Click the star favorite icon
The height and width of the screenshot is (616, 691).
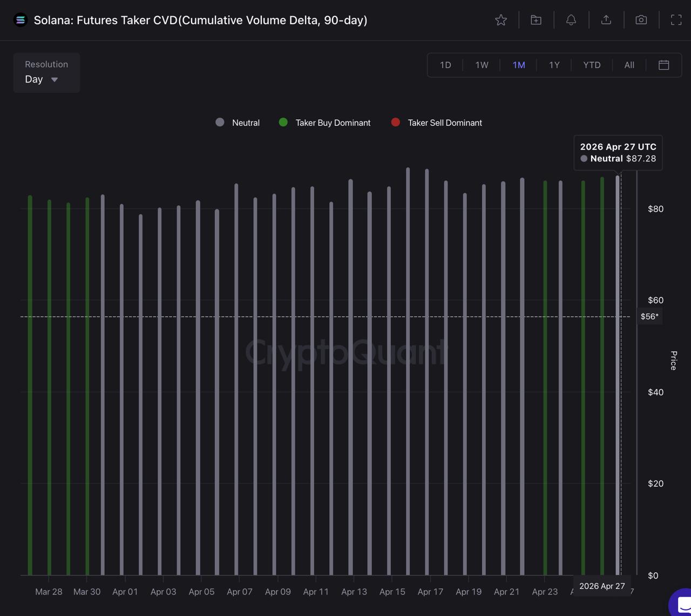501,20
